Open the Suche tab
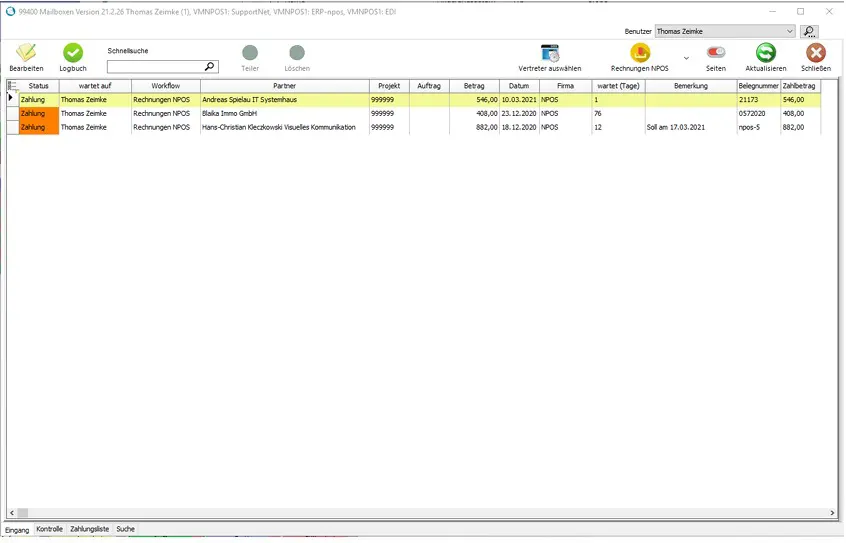The image size is (846, 543). [125, 529]
